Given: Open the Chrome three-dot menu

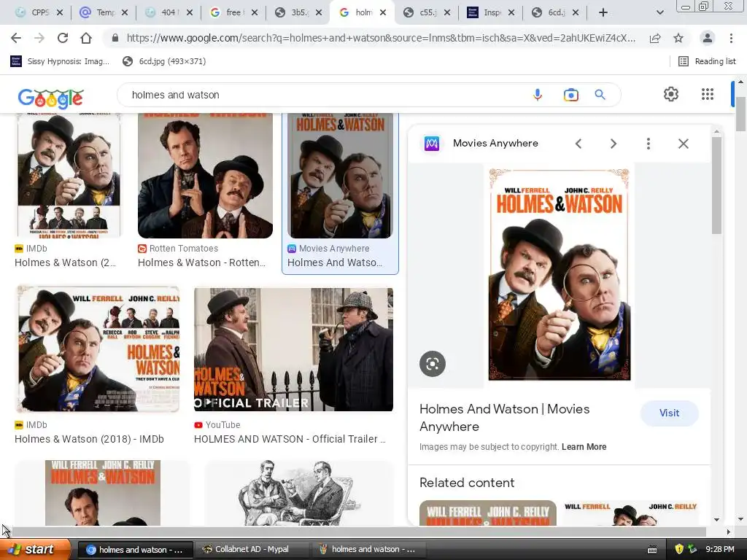Looking at the screenshot, I should coord(731,38).
